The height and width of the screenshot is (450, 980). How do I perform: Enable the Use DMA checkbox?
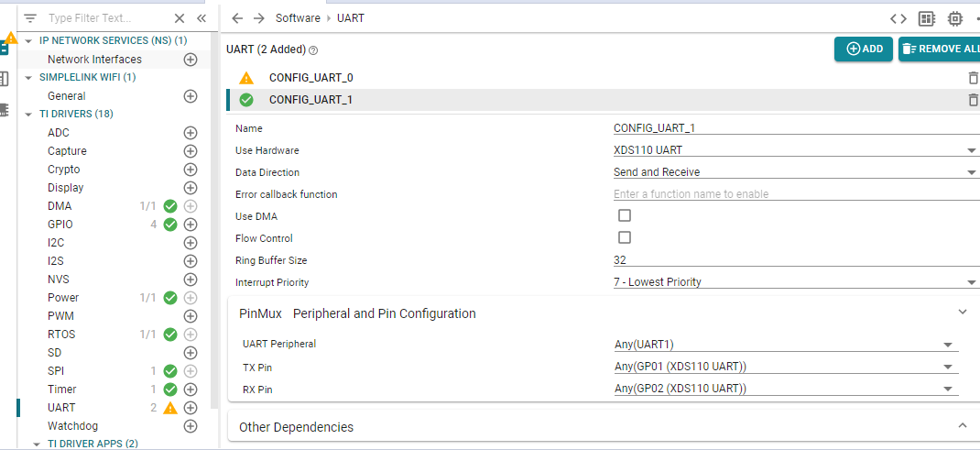point(625,216)
